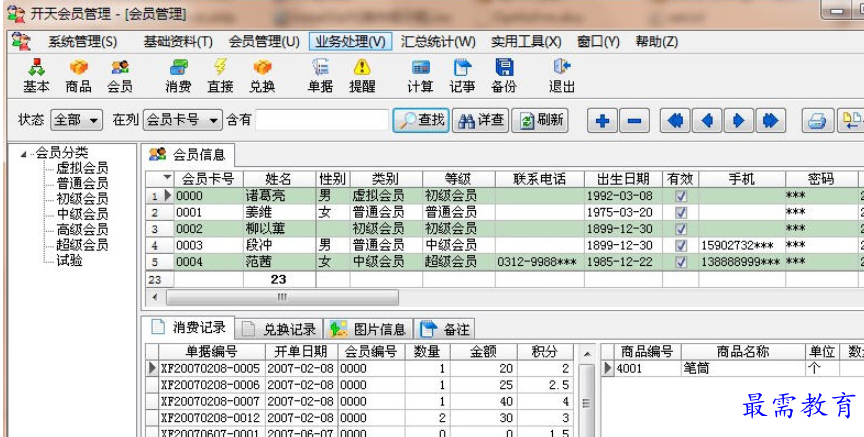Click the printer icon
Image resolution: width=864 pixels, height=437 pixels.
tap(817, 120)
